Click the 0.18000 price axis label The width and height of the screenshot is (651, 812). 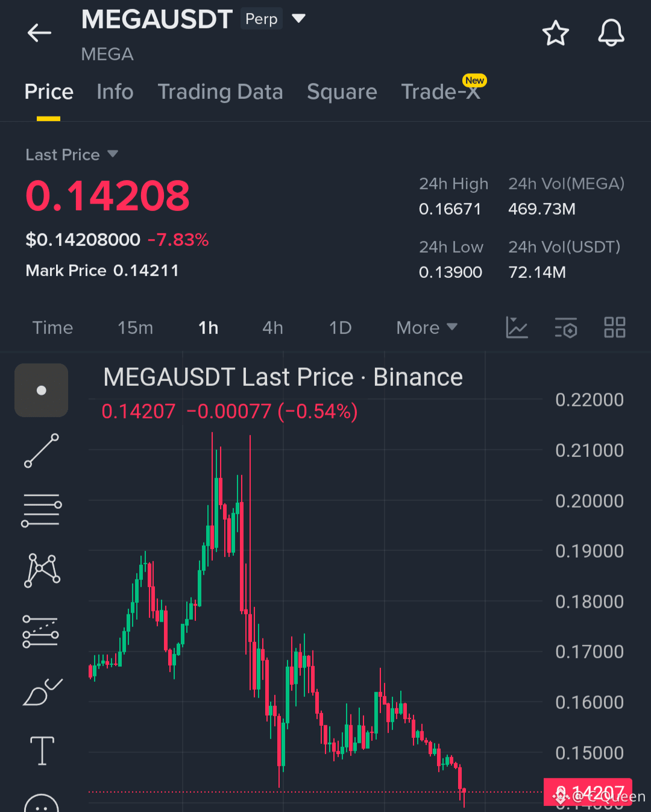tap(590, 602)
